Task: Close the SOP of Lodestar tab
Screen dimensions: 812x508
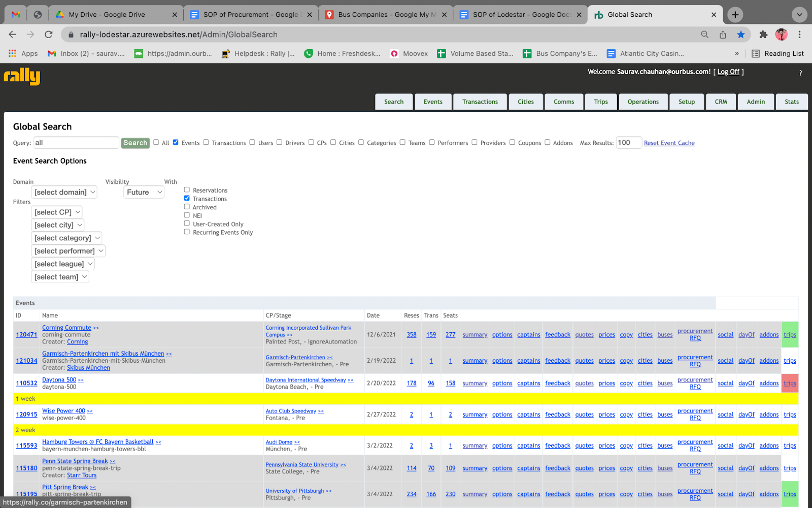Action: [x=579, y=15]
